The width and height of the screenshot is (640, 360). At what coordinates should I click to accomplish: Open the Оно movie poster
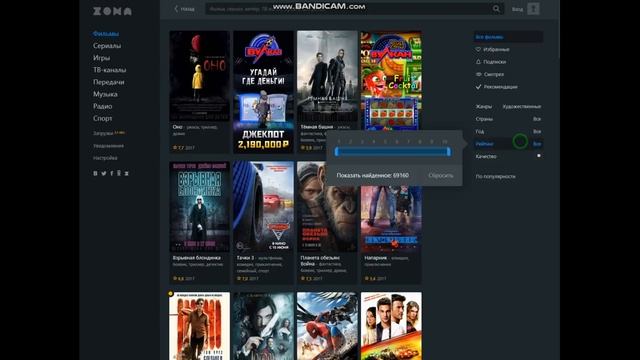click(199, 76)
